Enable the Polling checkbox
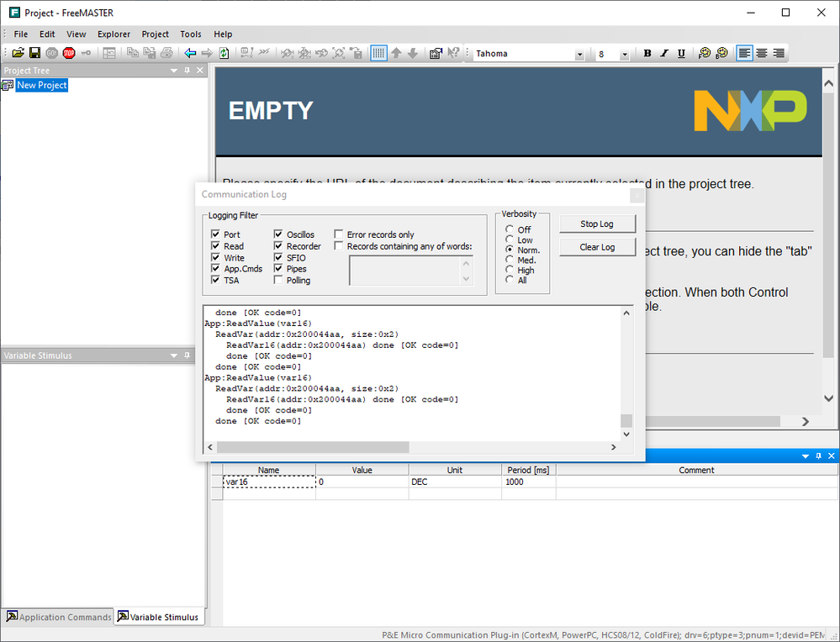 [278, 280]
